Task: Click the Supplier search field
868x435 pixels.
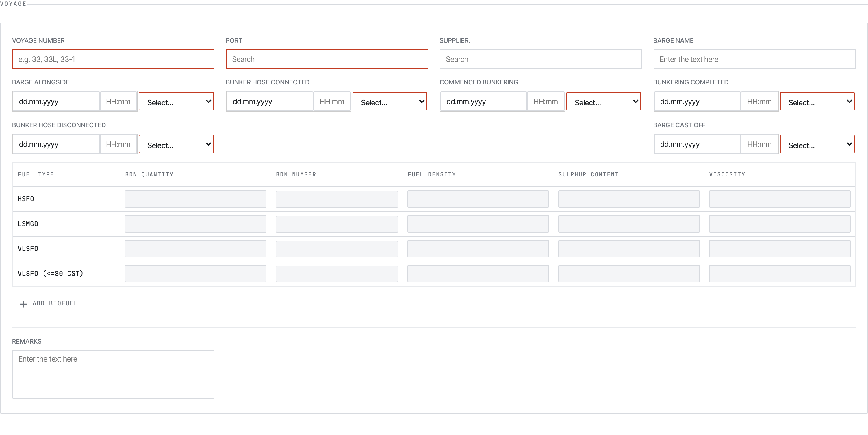Action: coord(541,59)
